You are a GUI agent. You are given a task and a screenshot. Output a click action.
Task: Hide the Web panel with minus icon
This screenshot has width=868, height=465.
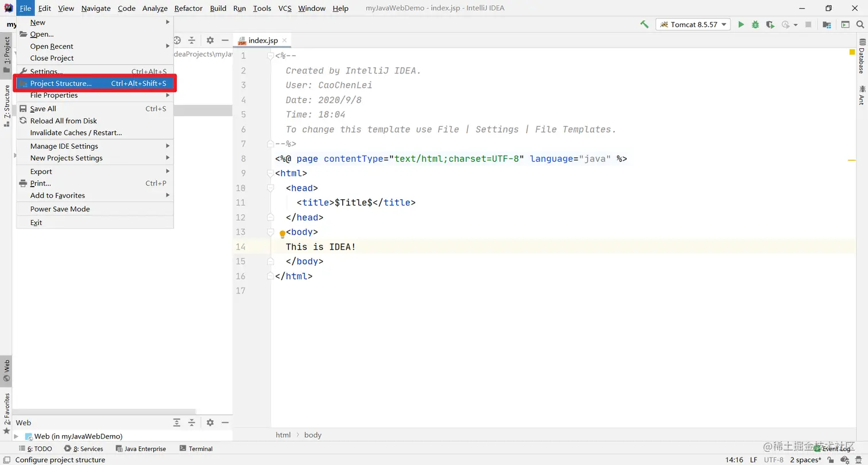pos(225,423)
